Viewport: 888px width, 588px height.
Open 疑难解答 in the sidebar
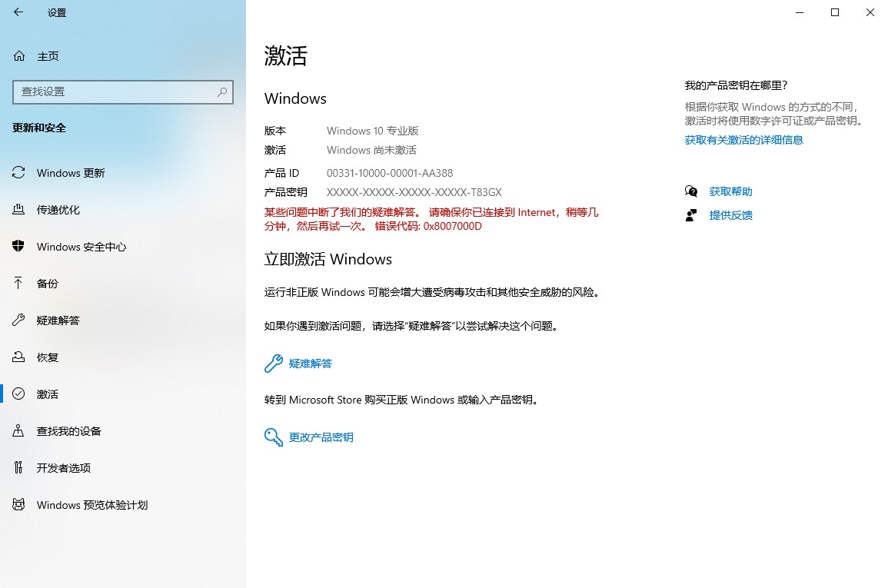coord(58,321)
